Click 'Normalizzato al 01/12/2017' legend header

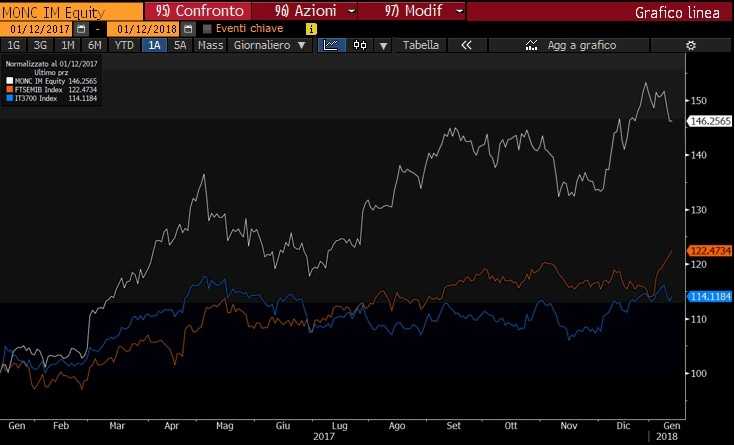pyautogui.click(x=52, y=64)
